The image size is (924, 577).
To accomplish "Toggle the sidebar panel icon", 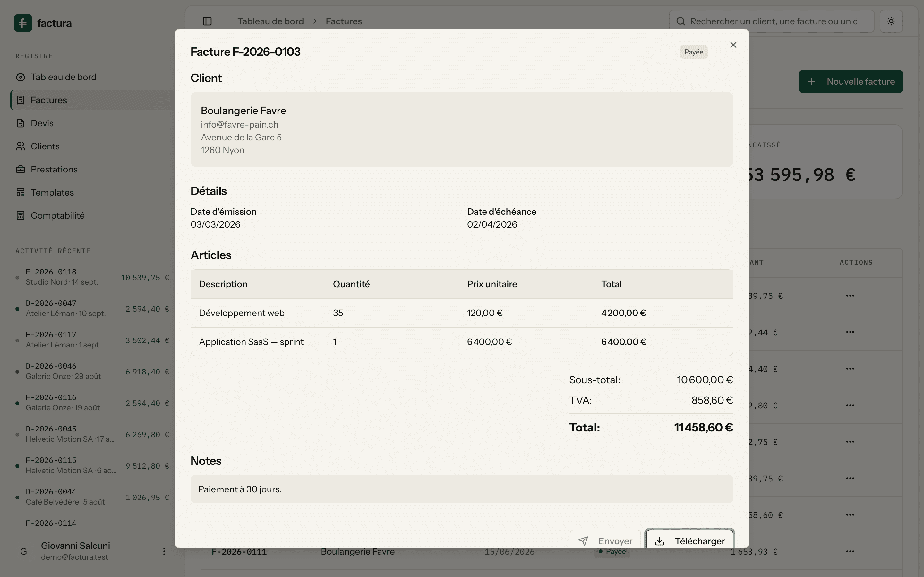I will tap(207, 21).
